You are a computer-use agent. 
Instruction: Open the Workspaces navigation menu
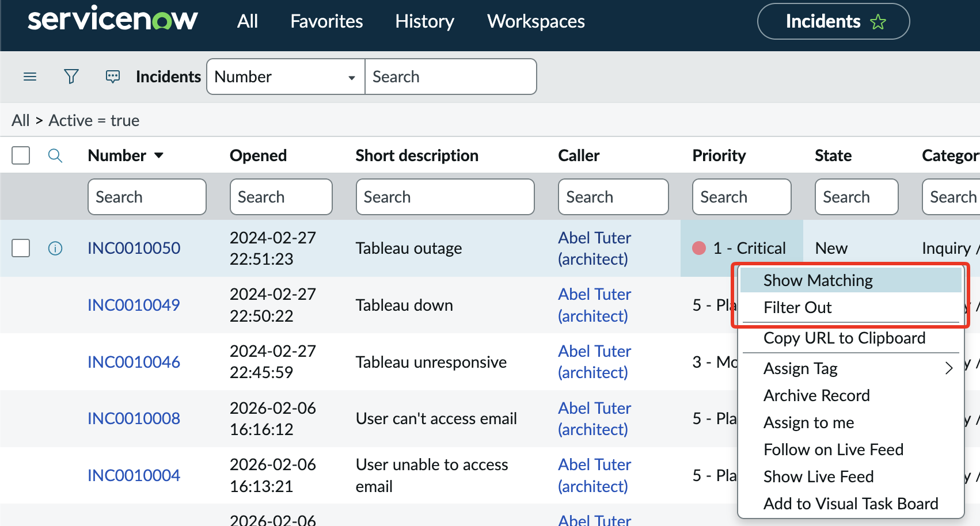(535, 22)
